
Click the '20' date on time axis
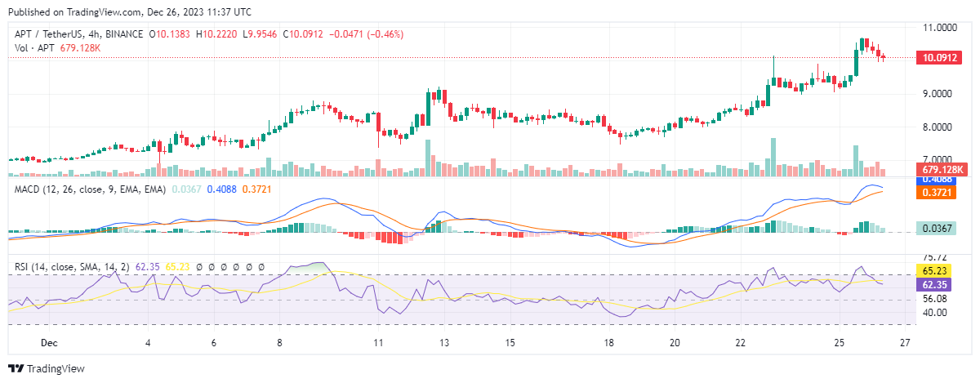click(x=675, y=343)
